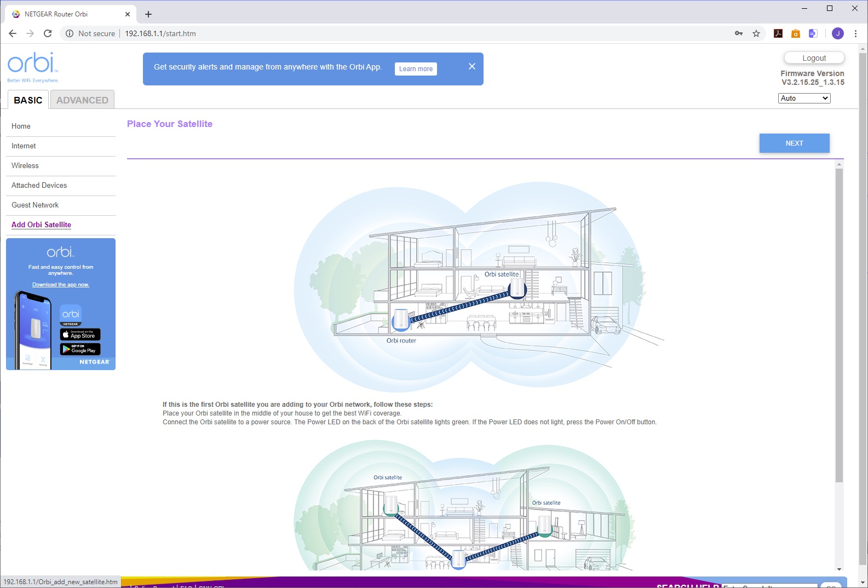Image resolution: width=868 pixels, height=588 pixels.
Task: View Attached Devices
Action: tap(39, 186)
